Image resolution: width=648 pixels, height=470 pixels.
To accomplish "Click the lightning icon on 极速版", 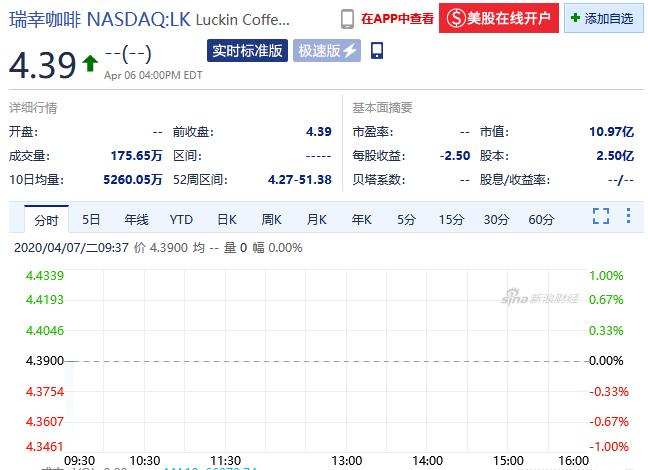I will click(x=350, y=51).
